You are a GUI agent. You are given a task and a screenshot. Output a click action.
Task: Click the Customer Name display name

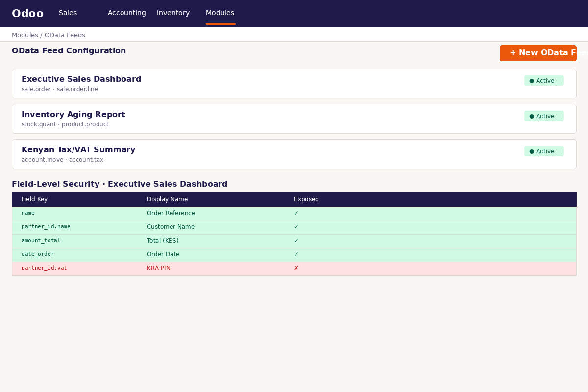[x=171, y=227]
